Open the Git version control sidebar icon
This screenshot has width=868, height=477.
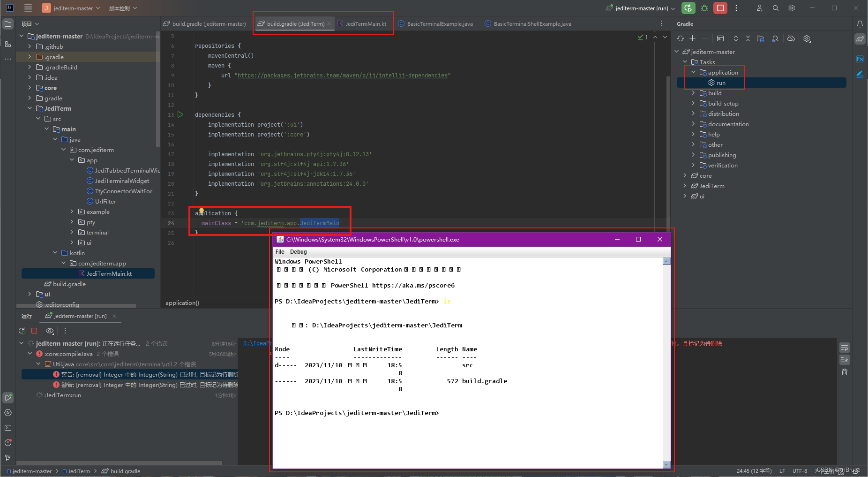(x=8, y=458)
